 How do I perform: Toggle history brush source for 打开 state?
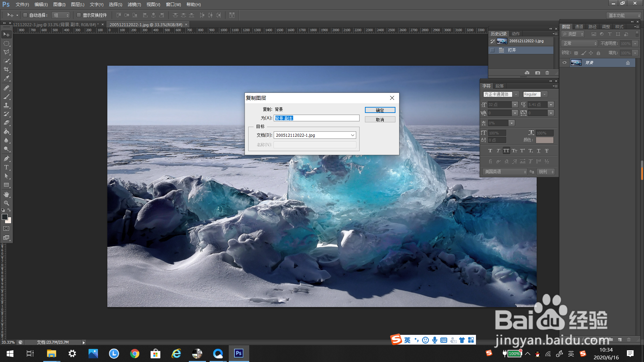492,50
